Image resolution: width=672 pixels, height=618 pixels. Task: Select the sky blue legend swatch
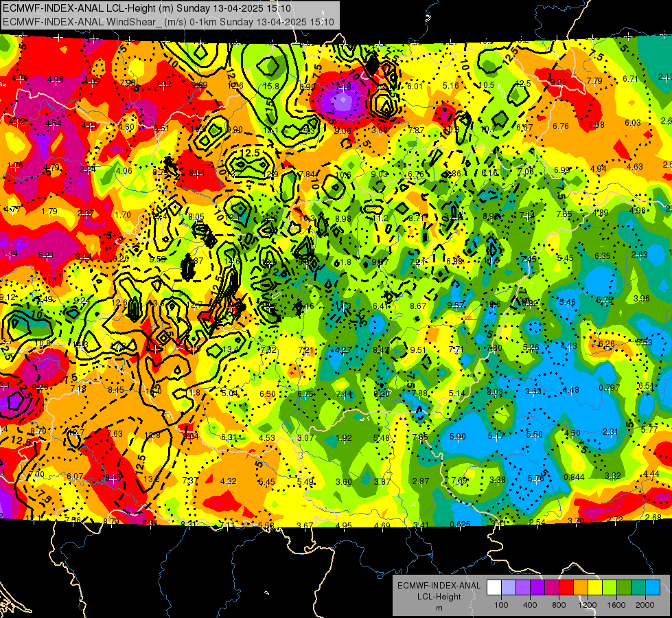click(652, 588)
